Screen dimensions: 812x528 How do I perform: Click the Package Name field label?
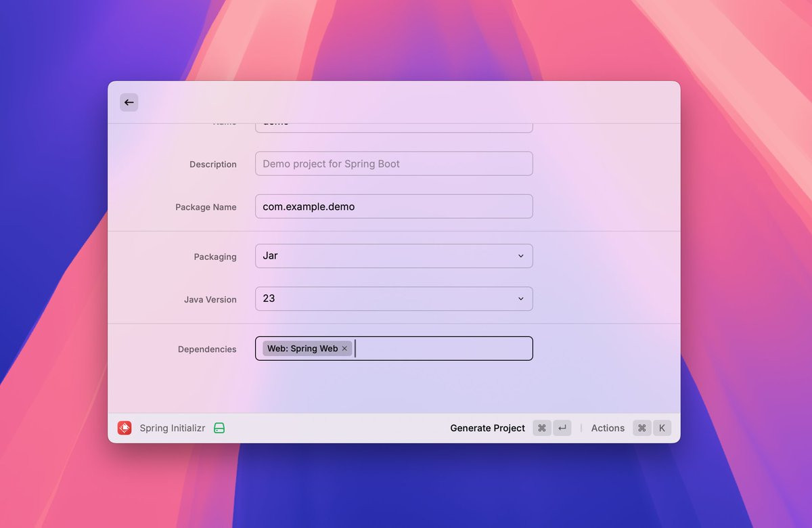tap(206, 207)
